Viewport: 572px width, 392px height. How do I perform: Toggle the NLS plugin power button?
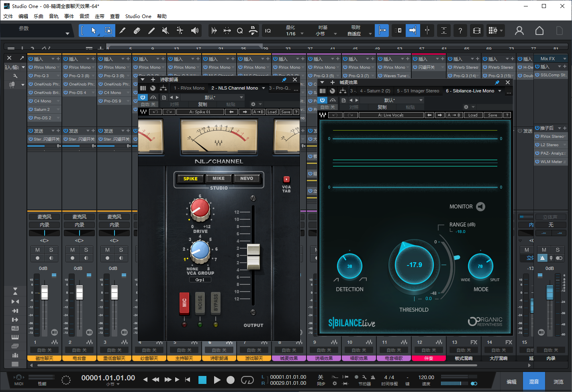point(143,97)
